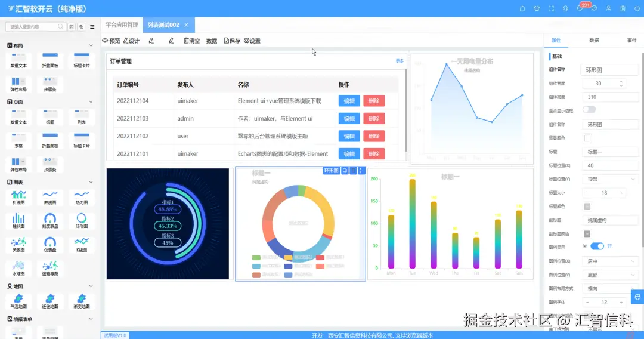Click 删除 for order 2022112103
The image size is (644, 339).
click(374, 118)
